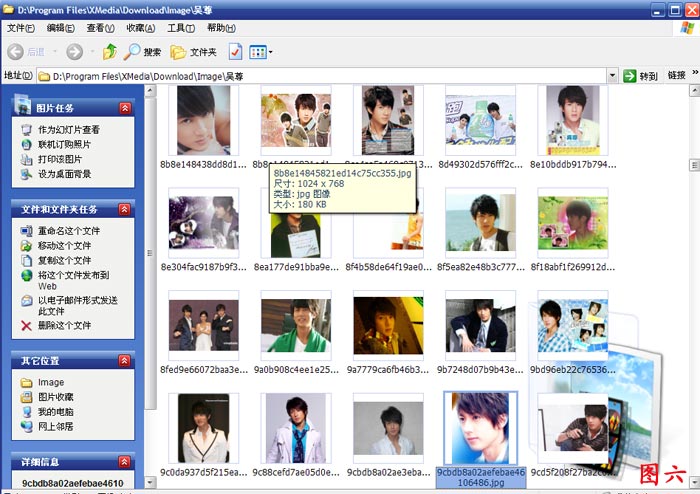Screen dimensions: 700x494
Task: Click the Go (转到) button
Action: (x=641, y=76)
